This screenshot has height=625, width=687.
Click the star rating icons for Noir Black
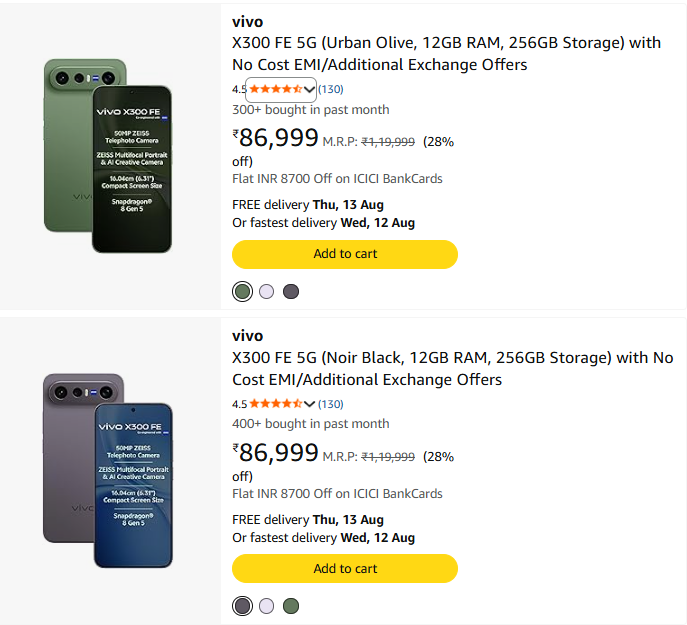pyautogui.click(x=276, y=404)
